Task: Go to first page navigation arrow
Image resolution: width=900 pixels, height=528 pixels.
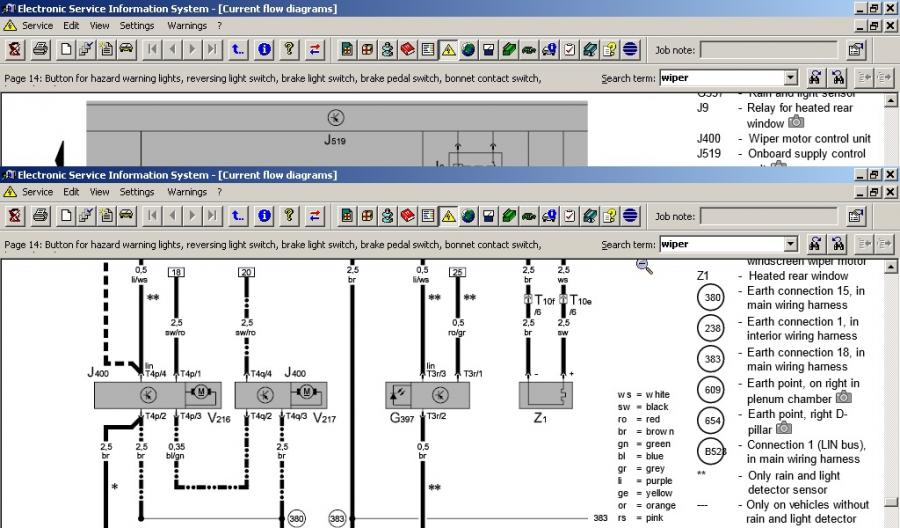Action: coord(153,215)
